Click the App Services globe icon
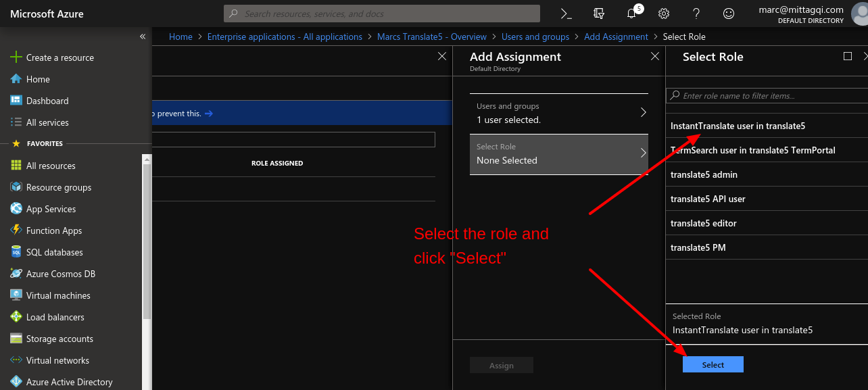The width and height of the screenshot is (868, 390). click(16, 209)
